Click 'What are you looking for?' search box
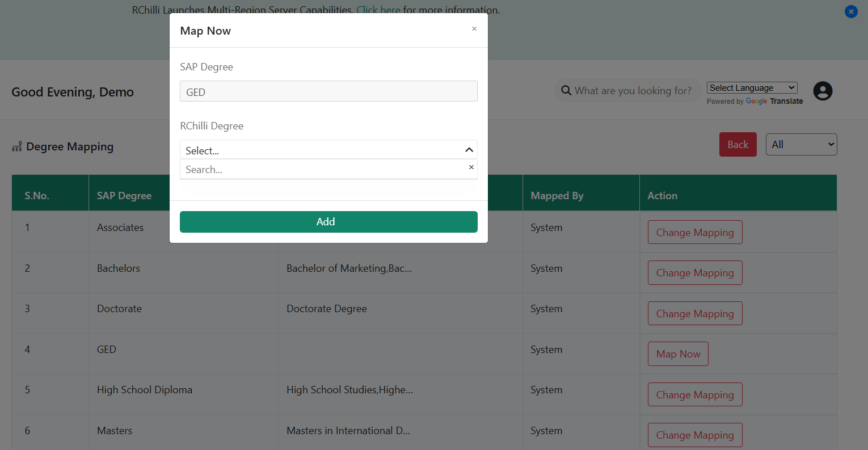 (x=633, y=91)
